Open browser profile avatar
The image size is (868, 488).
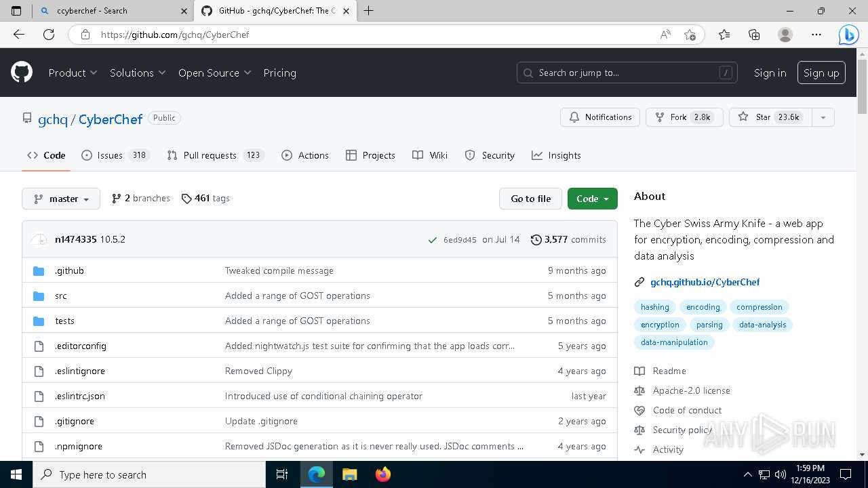click(785, 35)
